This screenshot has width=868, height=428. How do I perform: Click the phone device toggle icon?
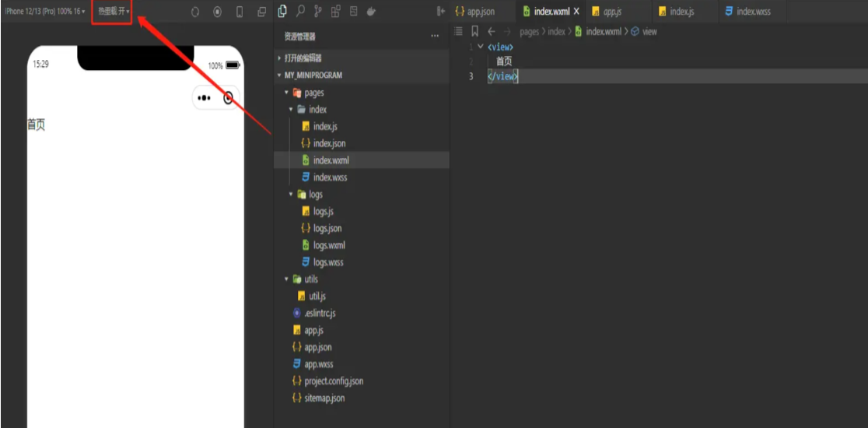click(240, 12)
